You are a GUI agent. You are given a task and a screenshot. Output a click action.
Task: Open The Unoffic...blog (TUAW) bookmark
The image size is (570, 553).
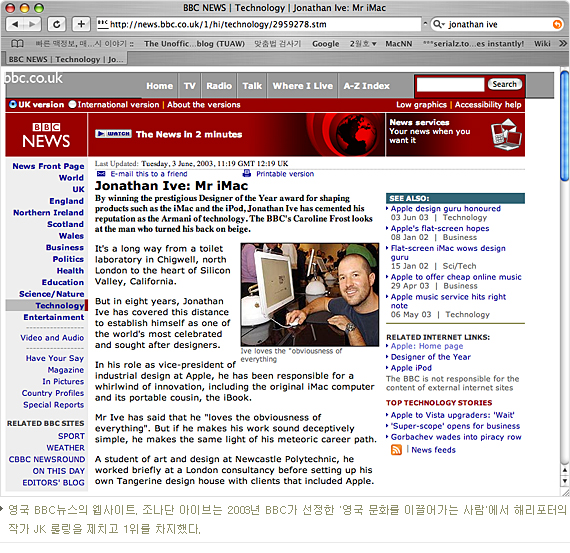[x=194, y=44]
